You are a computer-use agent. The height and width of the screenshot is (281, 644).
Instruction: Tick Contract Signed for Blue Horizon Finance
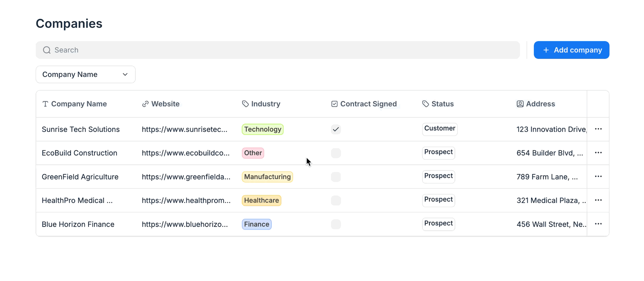pyautogui.click(x=336, y=224)
